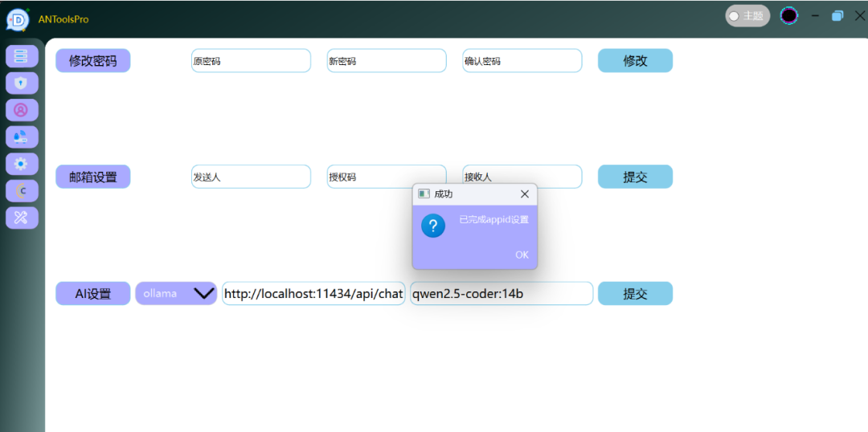Image resolution: width=868 pixels, height=432 pixels.
Task: Close the 成功 dialog with X
Action: pos(525,194)
